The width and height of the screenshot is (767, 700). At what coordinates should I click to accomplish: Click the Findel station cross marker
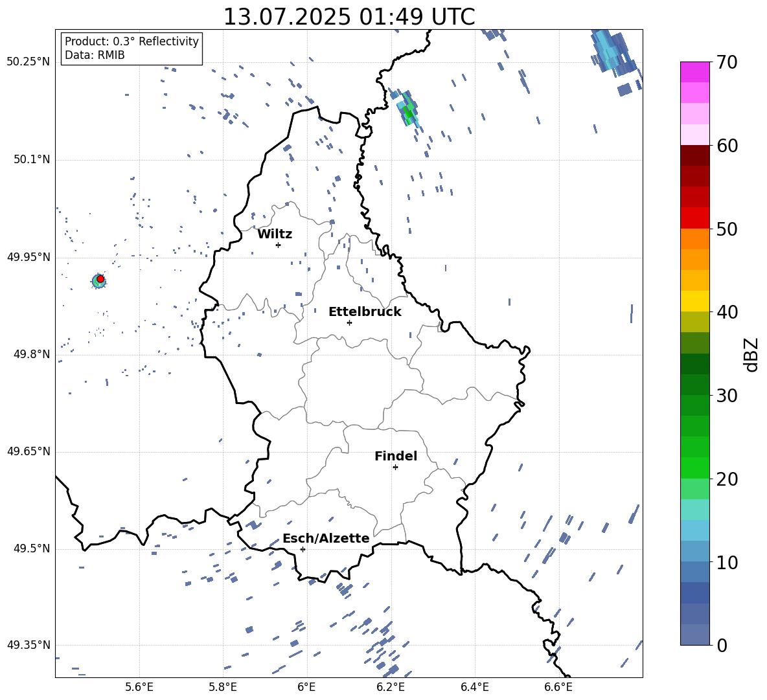tap(395, 468)
